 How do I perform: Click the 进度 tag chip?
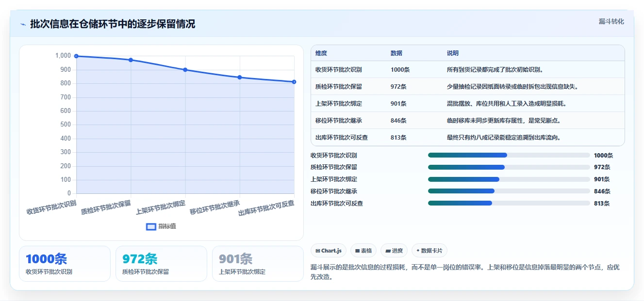(x=394, y=251)
